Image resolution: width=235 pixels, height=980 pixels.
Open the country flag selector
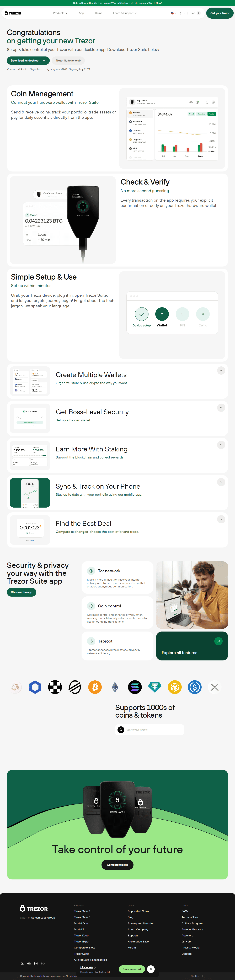pyautogui.click(x=174, y=13)
